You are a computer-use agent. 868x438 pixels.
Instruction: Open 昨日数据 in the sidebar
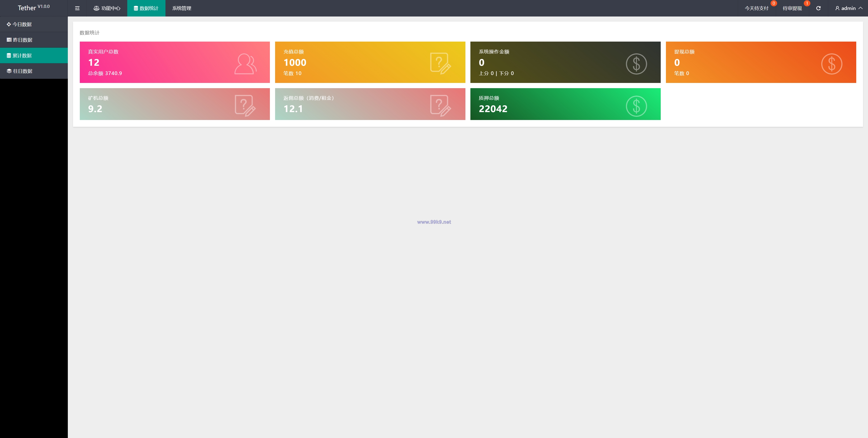[34, 40]
